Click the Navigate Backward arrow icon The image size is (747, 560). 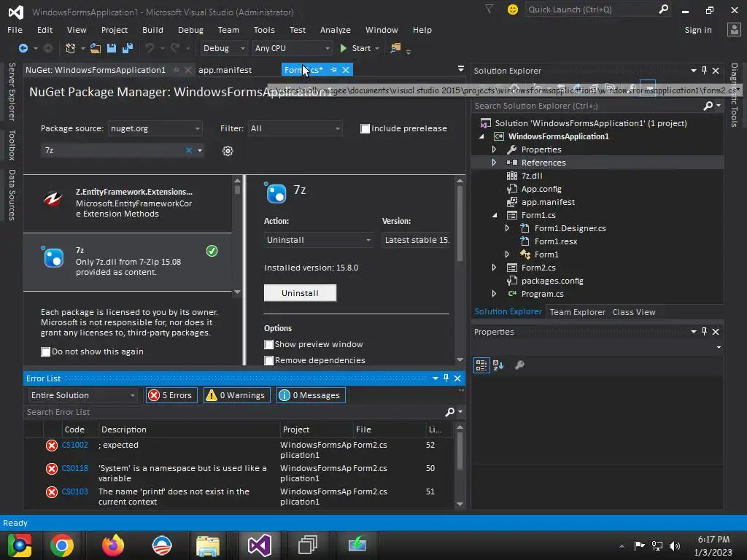[23, 48]
